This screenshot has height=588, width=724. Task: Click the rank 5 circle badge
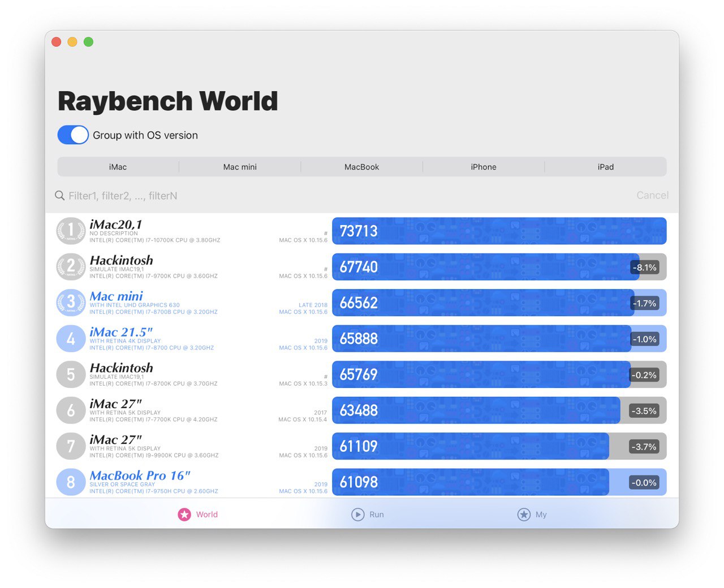pyautogui.click(x=71, y=374)
